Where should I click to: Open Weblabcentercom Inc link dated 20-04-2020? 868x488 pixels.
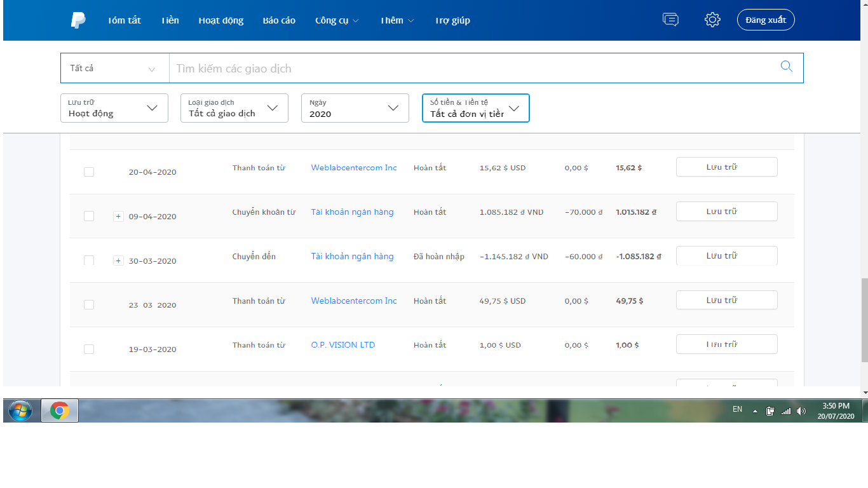coord(354,168)
